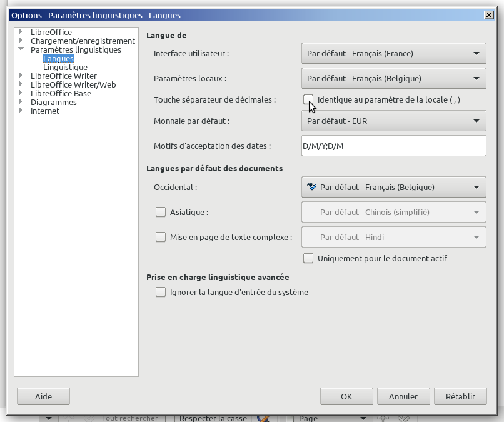Expand the LibreOffice Writer tree node

click(x=21, y=76)
